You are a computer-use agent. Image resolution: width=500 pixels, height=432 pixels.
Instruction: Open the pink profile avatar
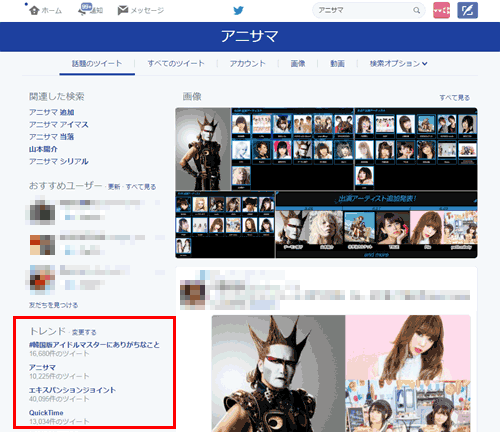point(441,10)
